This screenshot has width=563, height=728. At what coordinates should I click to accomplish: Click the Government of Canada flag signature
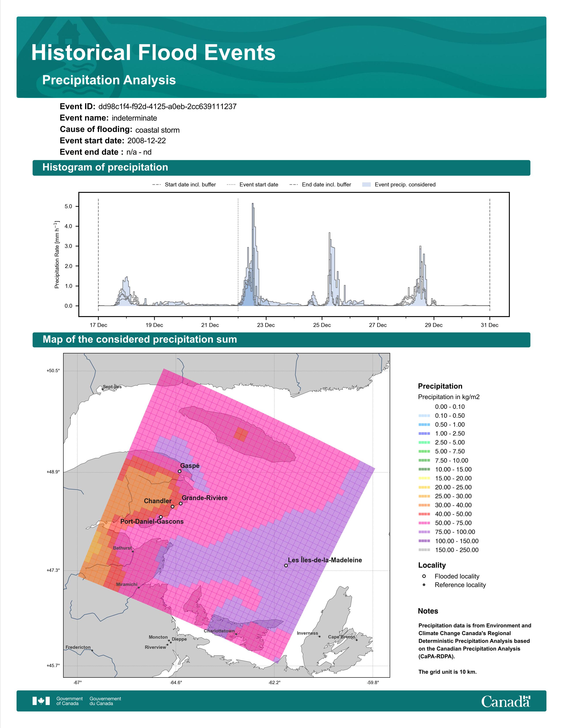point(77,701)
